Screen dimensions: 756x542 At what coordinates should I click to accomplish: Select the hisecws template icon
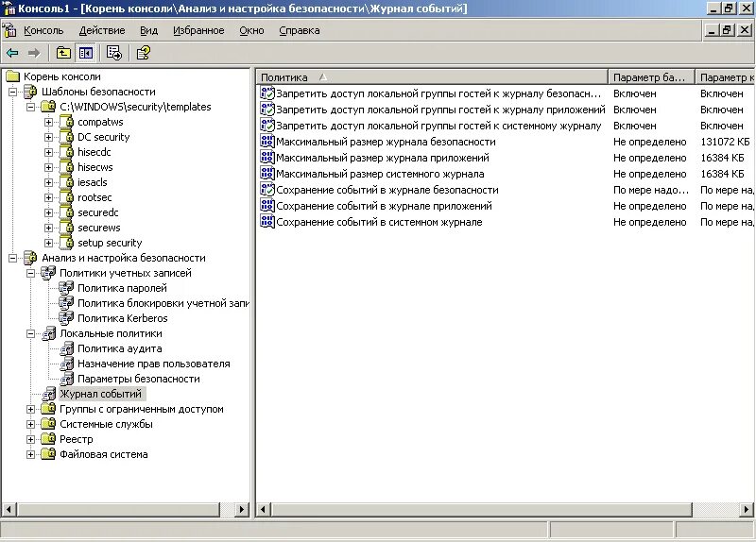click(x=66, y=167)
